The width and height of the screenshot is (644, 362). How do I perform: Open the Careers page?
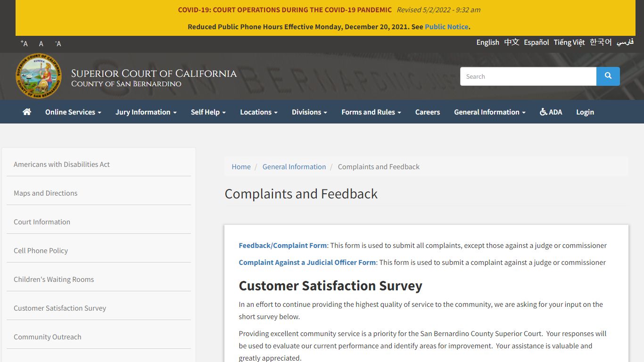428,112
